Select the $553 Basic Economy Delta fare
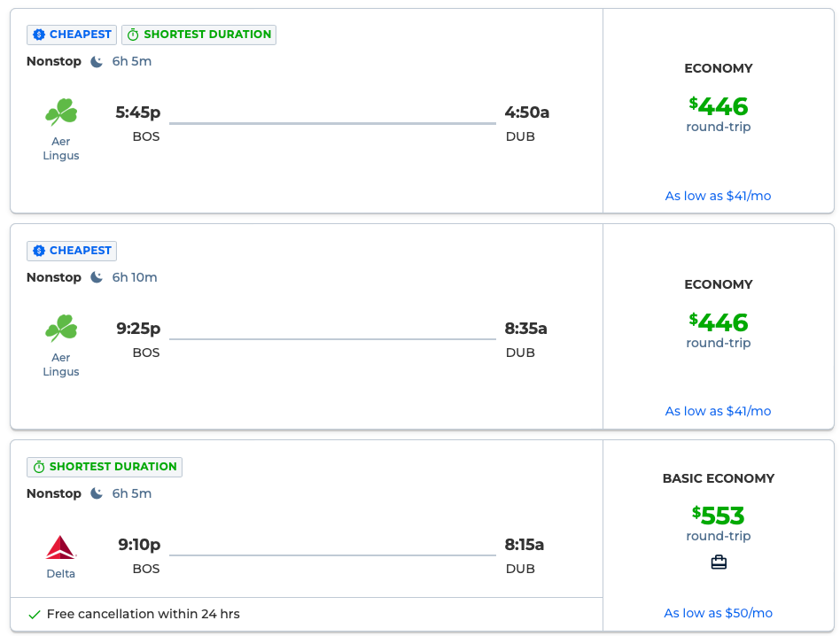This screenshot has width=840, height=636. coord(719,516)
